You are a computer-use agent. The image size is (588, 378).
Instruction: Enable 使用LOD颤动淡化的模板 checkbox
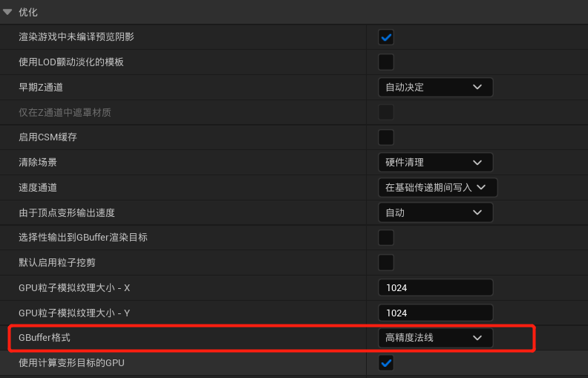click(386, 62)
